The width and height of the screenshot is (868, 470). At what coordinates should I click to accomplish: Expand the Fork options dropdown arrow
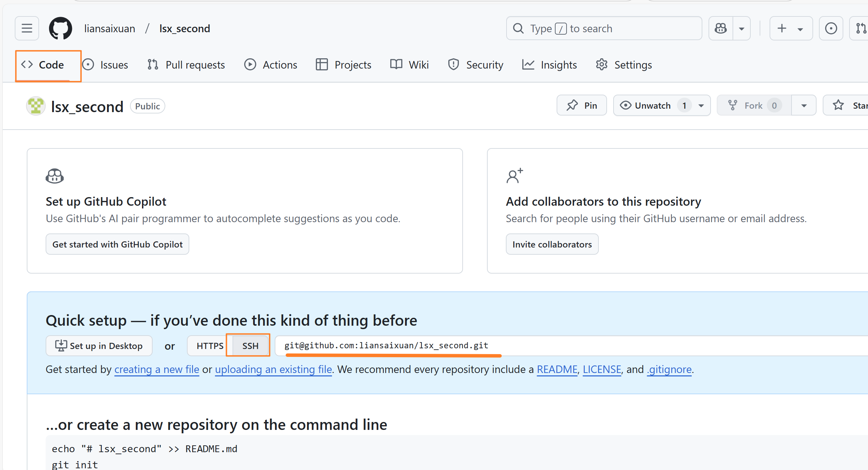click(804, 106)
